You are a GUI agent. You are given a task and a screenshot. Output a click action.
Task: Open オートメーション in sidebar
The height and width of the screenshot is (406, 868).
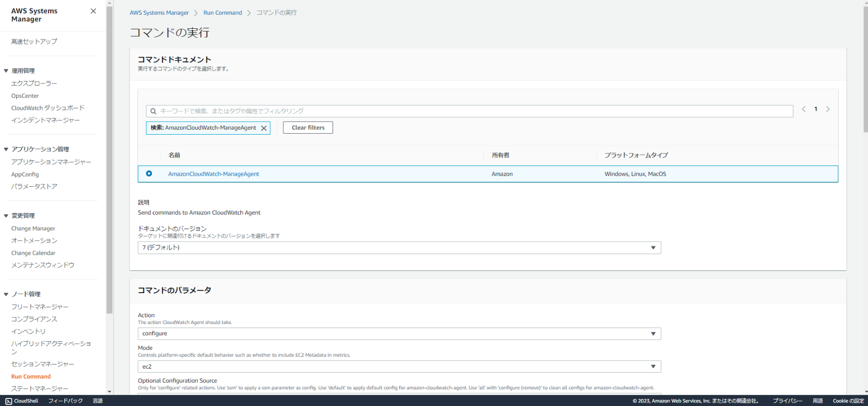pyautogui.click(x=34, y=240)
